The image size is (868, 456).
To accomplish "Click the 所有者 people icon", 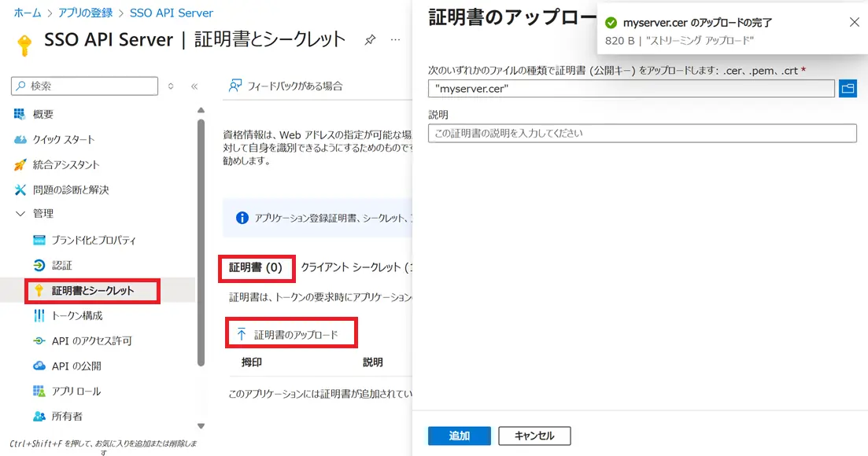I will click(39, 416).
